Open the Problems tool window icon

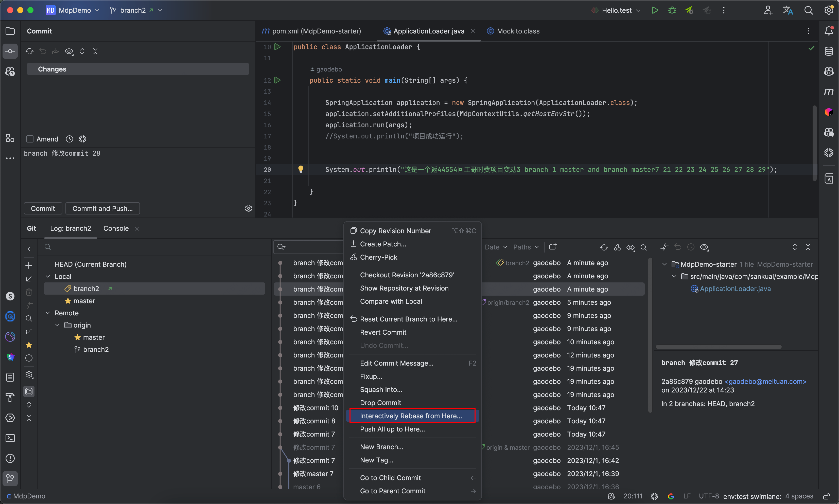coord(10,458)
